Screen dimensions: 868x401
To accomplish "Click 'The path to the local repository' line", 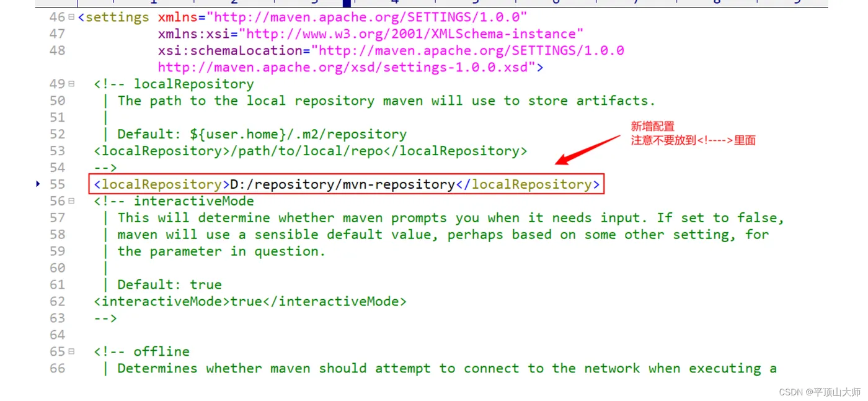I will click(386, 101).
